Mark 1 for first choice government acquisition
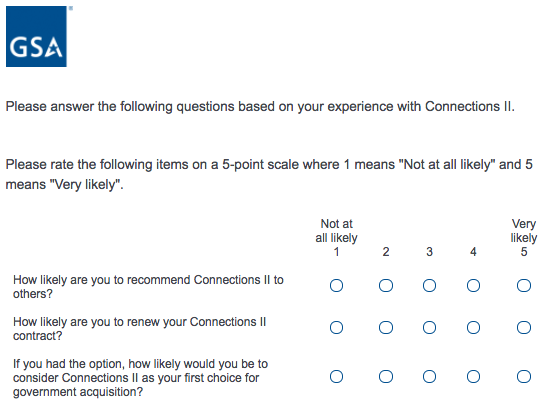Screen dimensions: 551x408 tap(336, 377)
